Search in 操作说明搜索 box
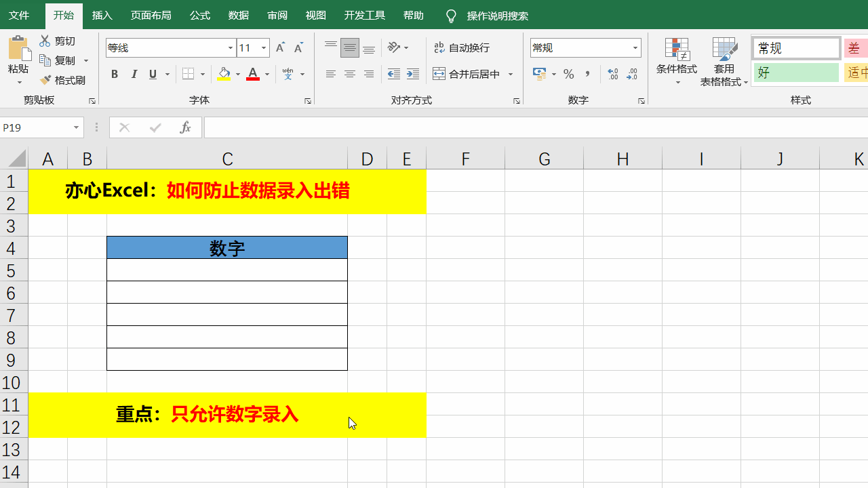 (x=498, y=16)
